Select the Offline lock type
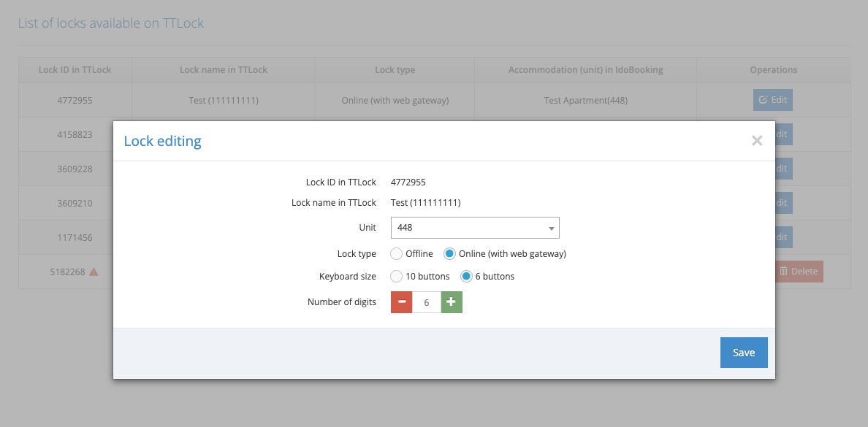 397,254
